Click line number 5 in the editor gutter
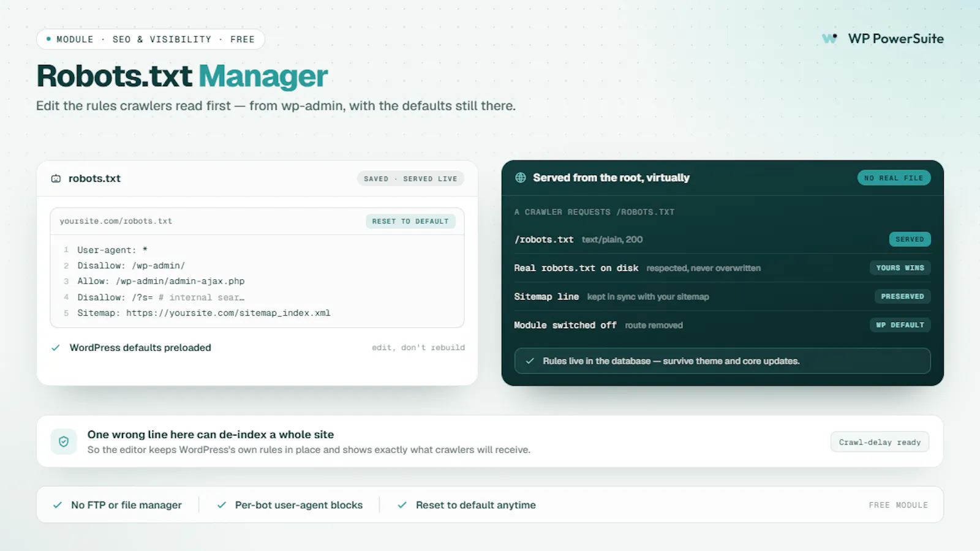This screenshot has height=551, width=980. (66, 313)
